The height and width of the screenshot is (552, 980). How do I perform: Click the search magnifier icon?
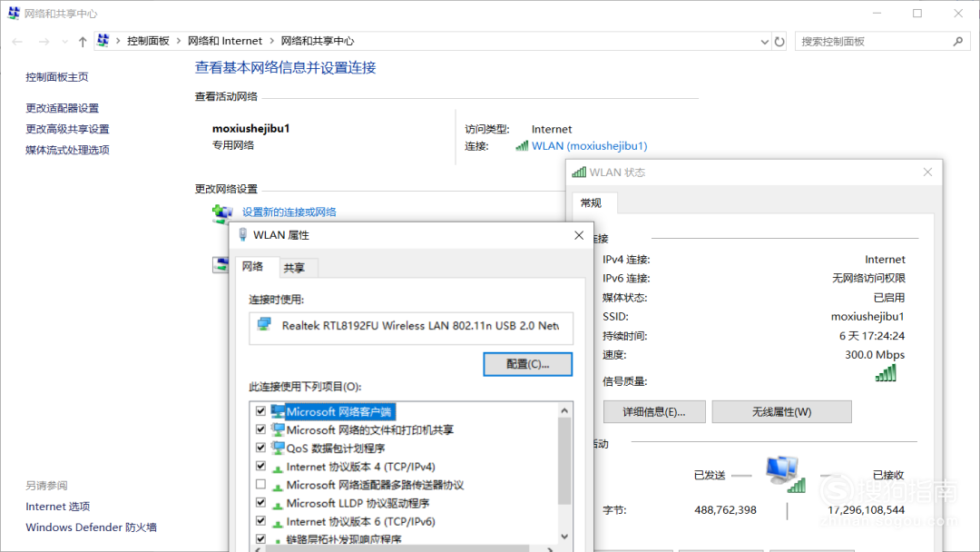958,41
